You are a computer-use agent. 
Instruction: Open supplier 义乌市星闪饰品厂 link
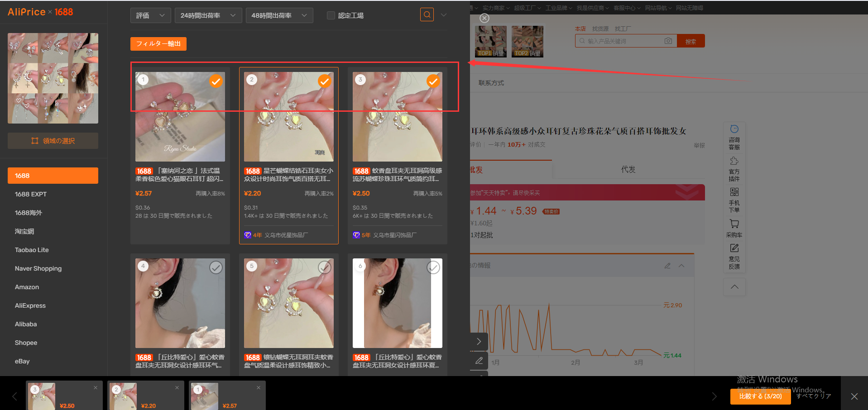pos(394,235)
